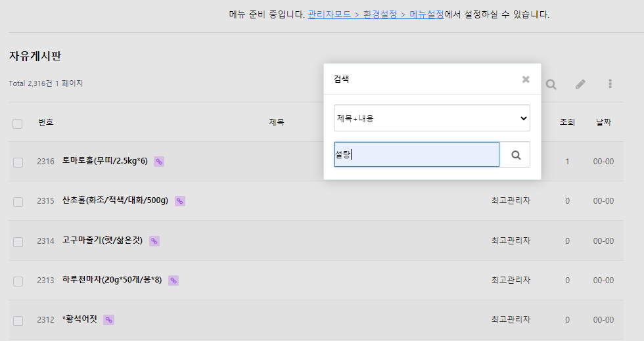Image resolution: width=644 pixels, height=341 pixels.
Task: Close the 검색 popup with the X
Action: [526, 80]
